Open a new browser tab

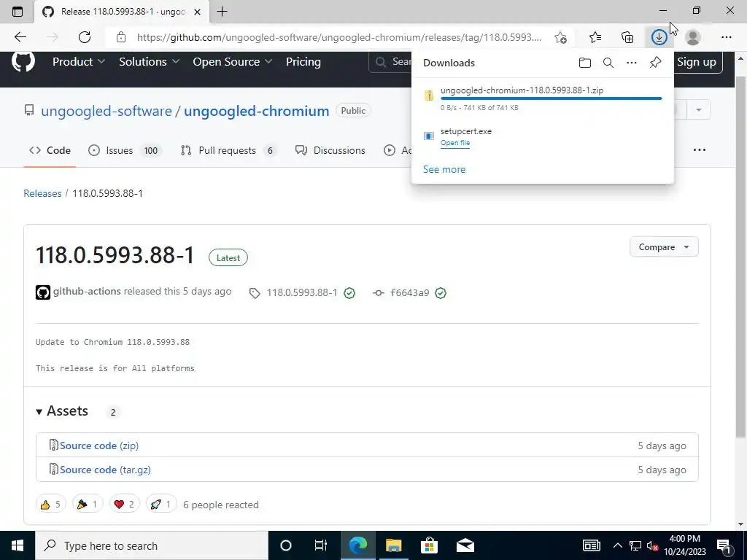[222, 12]
